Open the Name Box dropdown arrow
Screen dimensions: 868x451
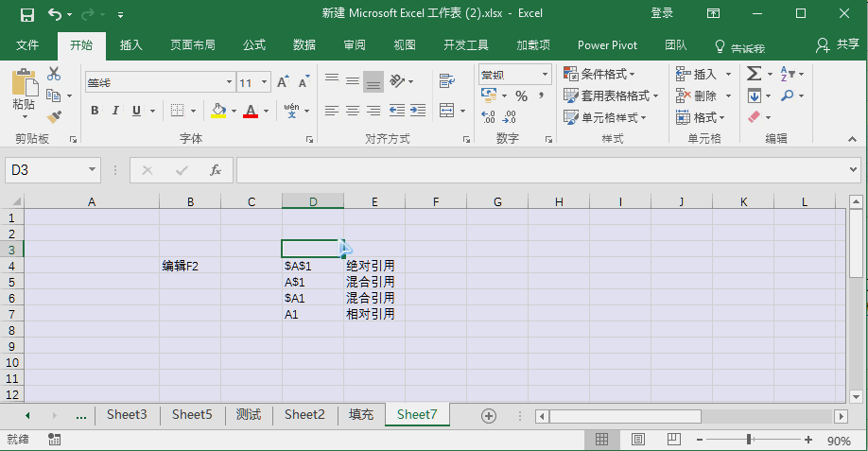(x=92, y=169)
